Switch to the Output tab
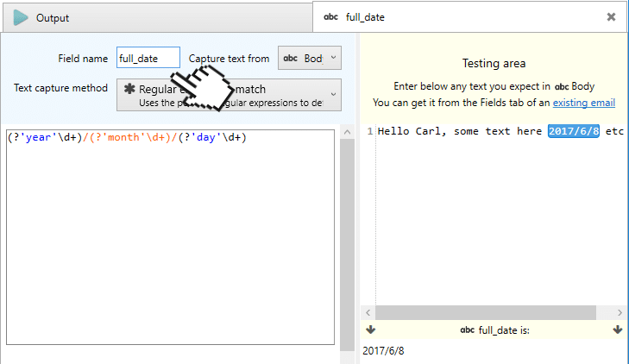 [x=158, y=17]
